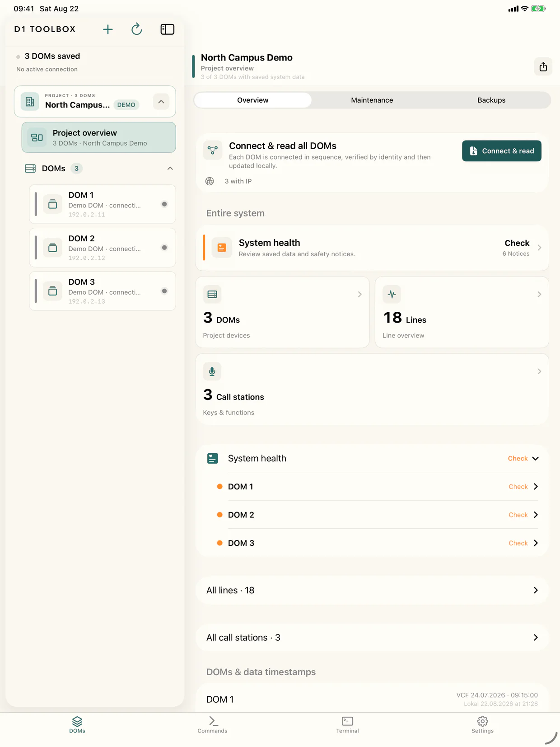Click DOM 3 status dot in sidebar
The image size is (560, 747).
point(164,291)
